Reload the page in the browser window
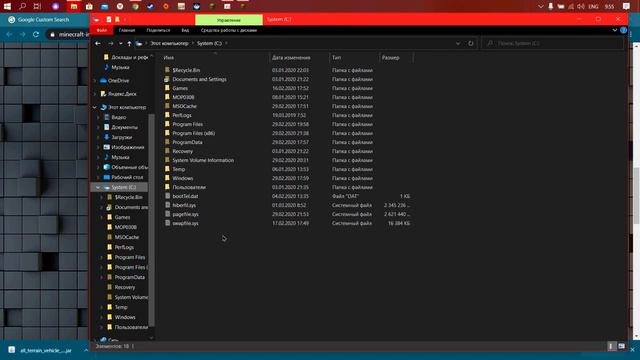Viewport: 640px width, 360px height. 36,34
